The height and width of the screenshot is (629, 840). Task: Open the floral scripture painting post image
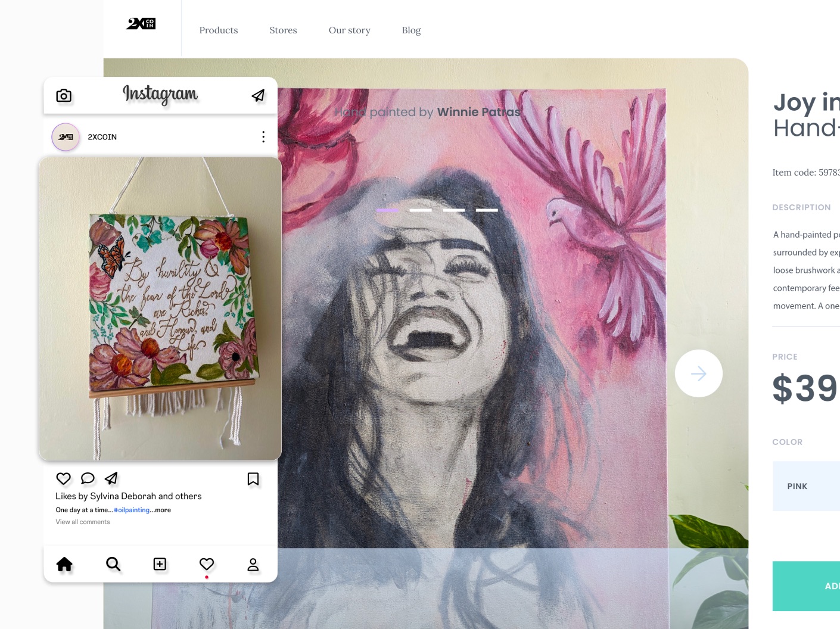pos(160,309)
